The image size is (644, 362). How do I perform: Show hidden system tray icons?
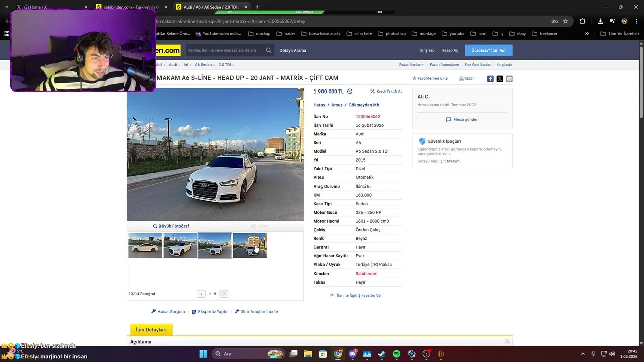point(583,354)
